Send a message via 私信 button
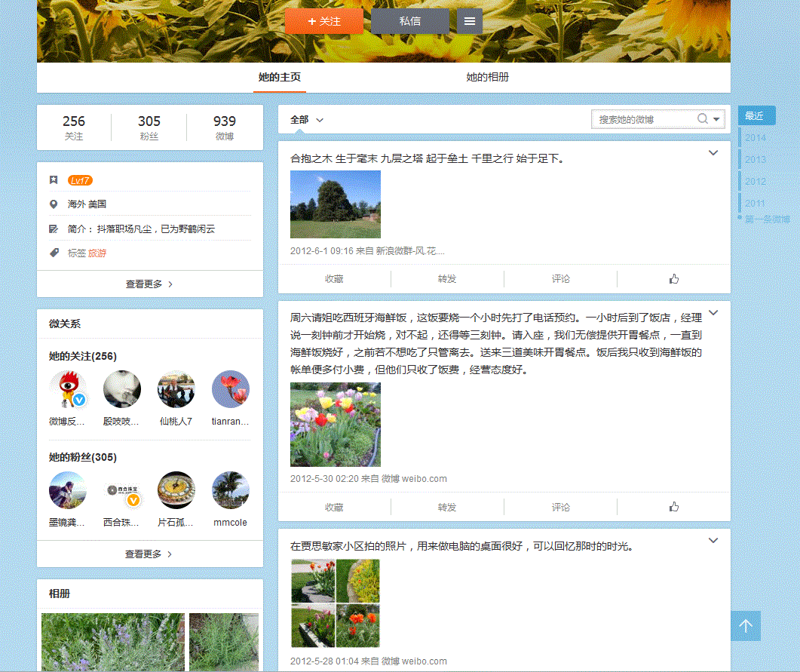The width and height of the screenshot is (800, 672). pyautogui.click(x=410, y=21)
